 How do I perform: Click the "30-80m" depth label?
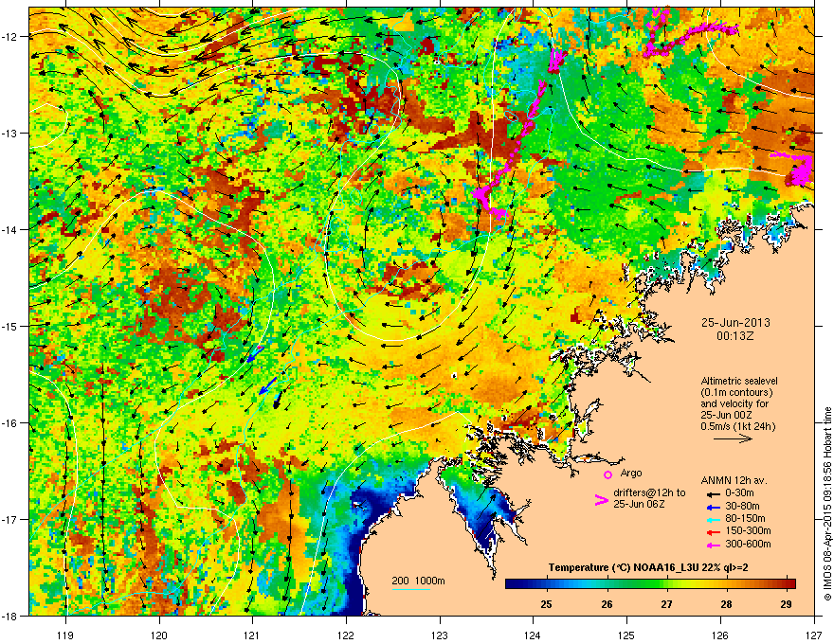point(742,507)
